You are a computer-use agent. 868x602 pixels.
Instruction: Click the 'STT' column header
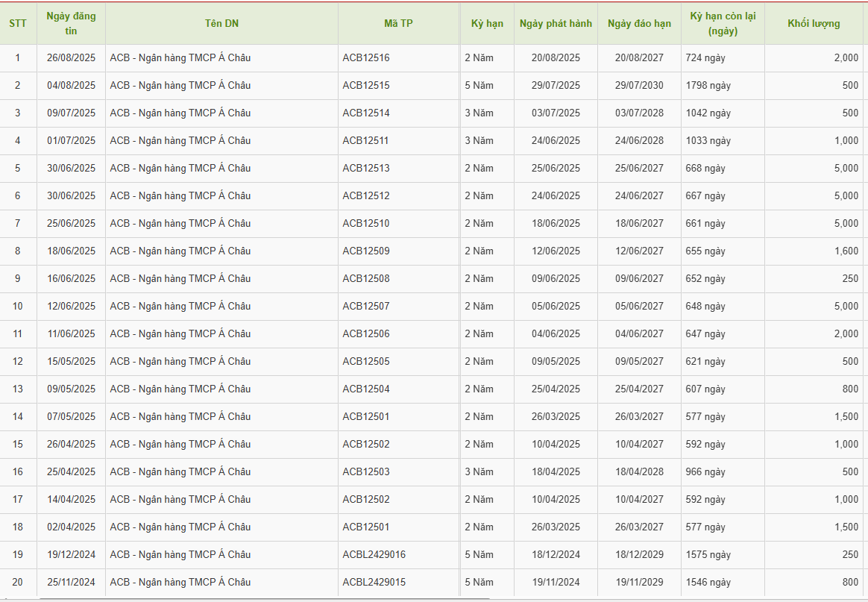tap(18, 23)
